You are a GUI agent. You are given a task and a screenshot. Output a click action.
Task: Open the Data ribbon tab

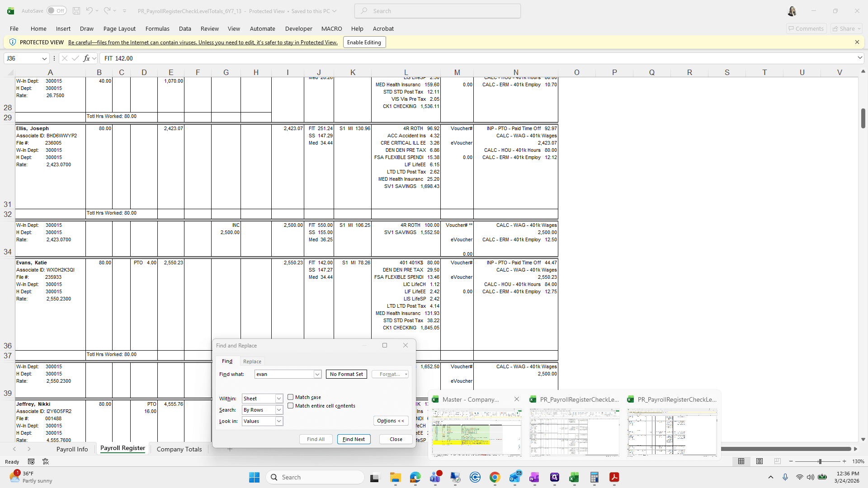coord(185,28)
